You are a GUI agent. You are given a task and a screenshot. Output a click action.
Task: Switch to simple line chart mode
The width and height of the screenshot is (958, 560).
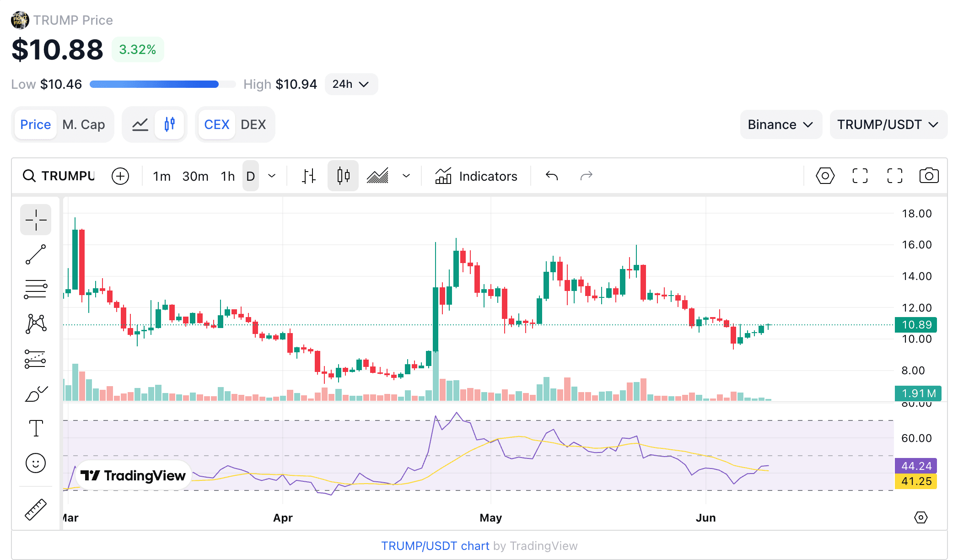tap(140, 124)
